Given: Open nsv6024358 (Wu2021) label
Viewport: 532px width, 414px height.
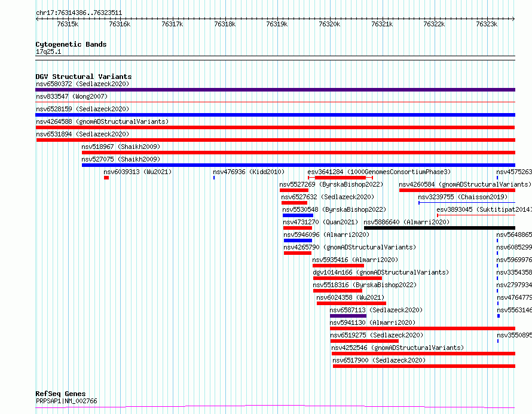Looking at the screenshot, I should [x=350, y=297].
